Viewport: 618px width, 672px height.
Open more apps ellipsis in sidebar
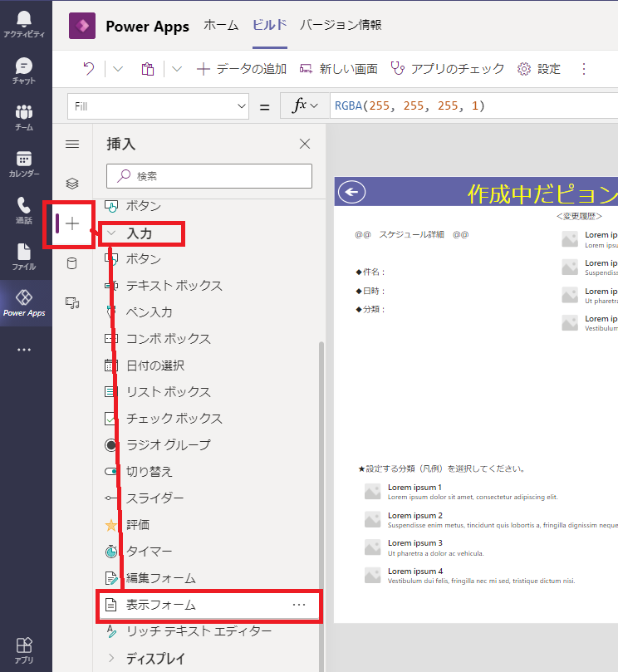[24, 350]
